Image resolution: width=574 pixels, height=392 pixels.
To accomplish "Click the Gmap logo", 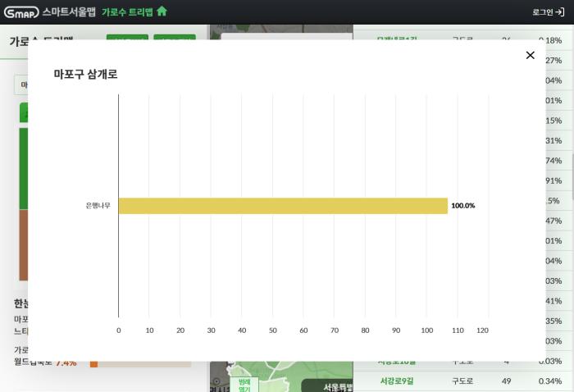I will point(20,11).
